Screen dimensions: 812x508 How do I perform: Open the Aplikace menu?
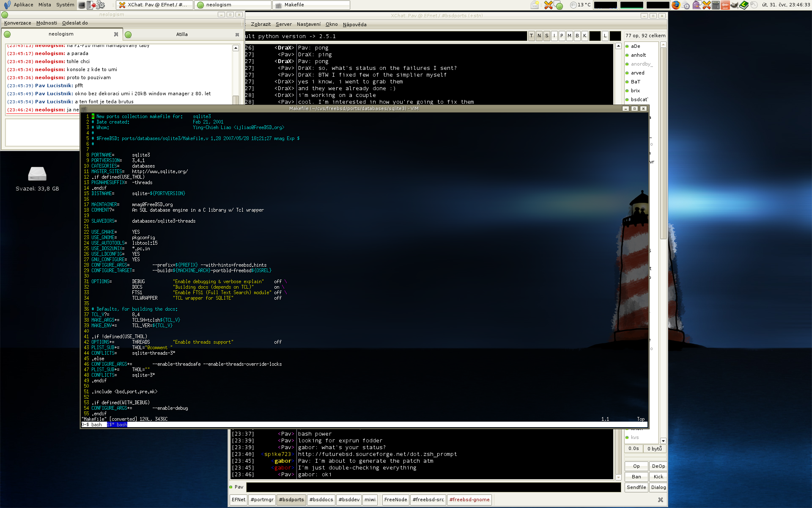click(23, 5)
